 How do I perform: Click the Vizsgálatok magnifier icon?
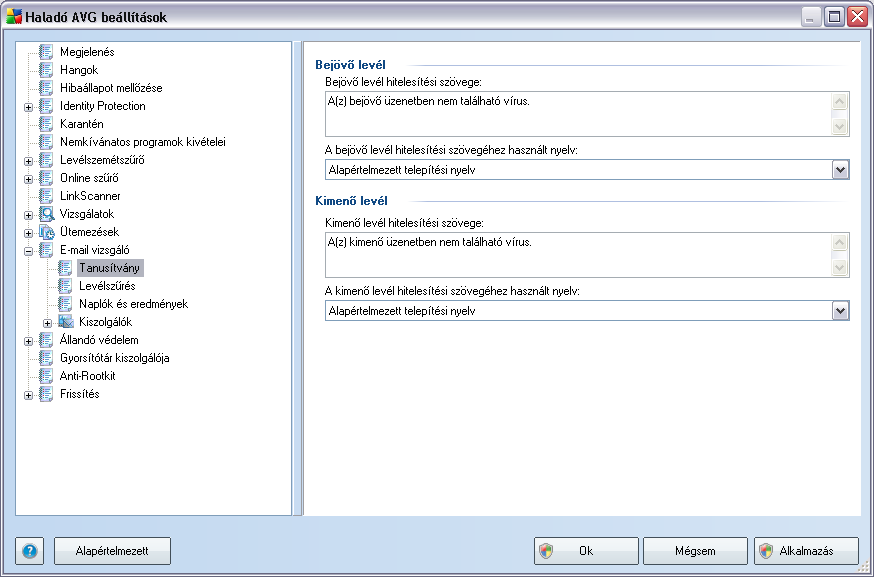tap(46, 214)
